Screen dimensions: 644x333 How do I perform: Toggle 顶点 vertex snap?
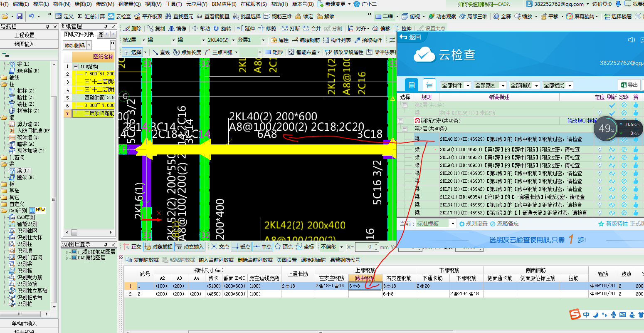[284, 246]
